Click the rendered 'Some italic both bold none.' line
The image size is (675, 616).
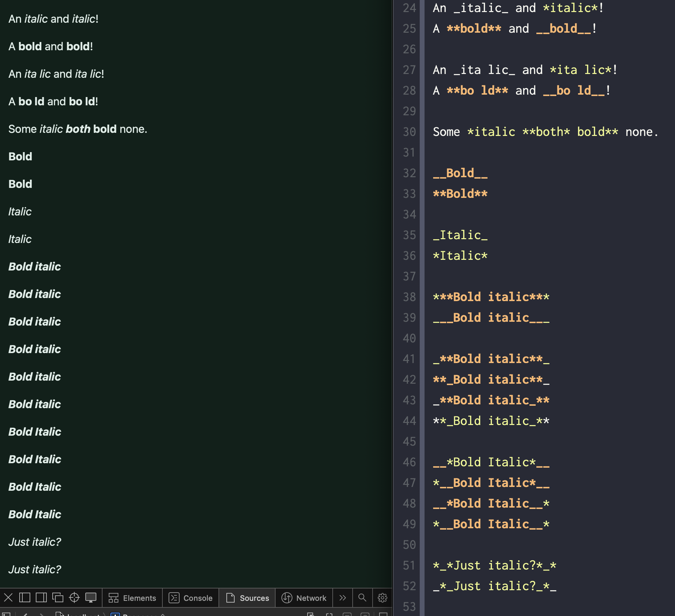point(78,129)
